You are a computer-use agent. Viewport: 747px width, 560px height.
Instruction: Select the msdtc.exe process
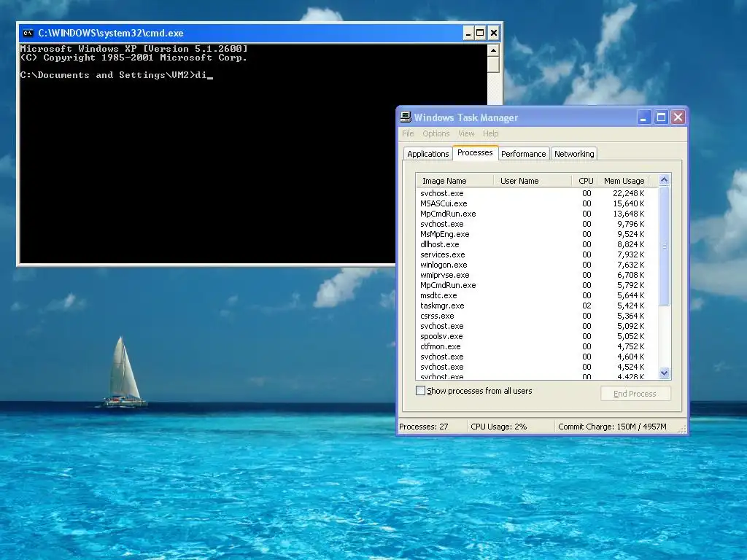click(x=537, y=296)
